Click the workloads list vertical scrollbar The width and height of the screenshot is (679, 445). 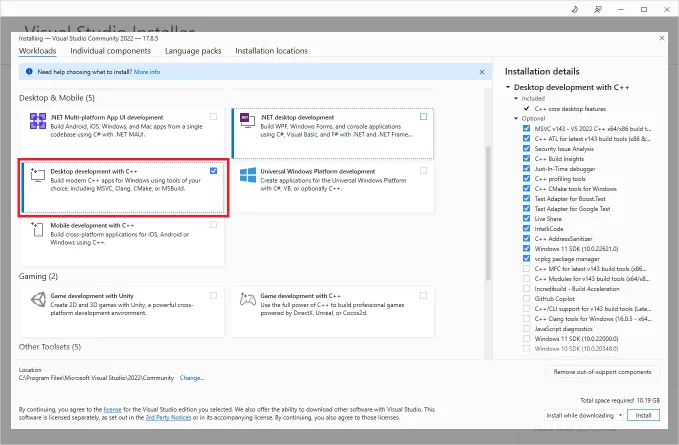coord(488,213)
